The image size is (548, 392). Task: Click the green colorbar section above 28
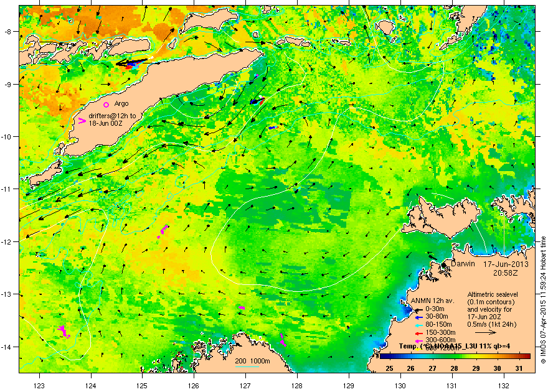454,356
